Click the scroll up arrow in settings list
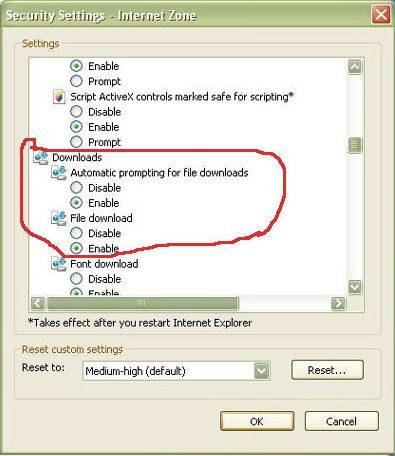Screen dimensions: 395x456 coord(355,67)
